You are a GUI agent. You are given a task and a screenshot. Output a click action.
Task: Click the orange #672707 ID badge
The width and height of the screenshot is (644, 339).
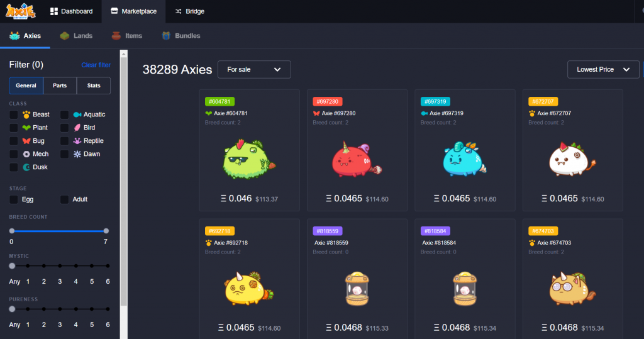pyautogui.click(x=543, y=101)
